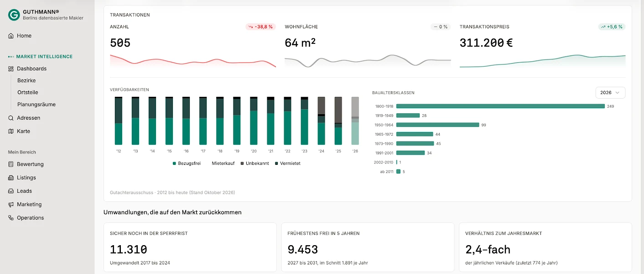Viewport: 644px width, 274px height.
Task: Click the upward trend icon beside +5,6 %
Action: [603, 27]
